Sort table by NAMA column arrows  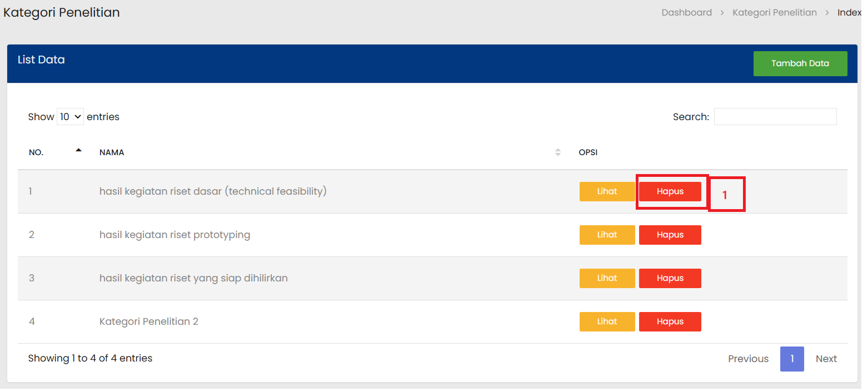tap(557, 152)
